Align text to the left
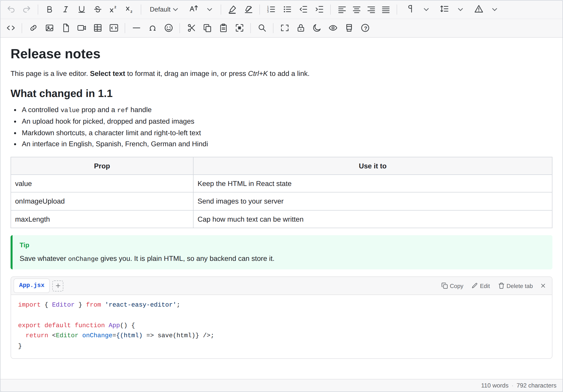 [342, 10]
